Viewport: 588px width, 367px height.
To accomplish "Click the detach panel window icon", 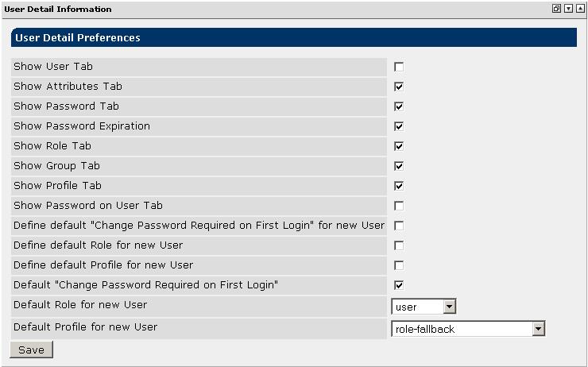I will [x=557, y=9].
